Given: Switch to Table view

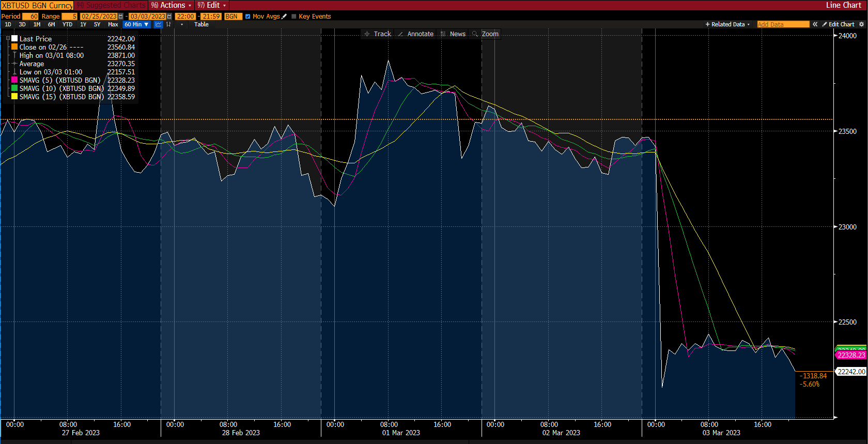Looking at the screenshot, I should click(x=201, y=24).
